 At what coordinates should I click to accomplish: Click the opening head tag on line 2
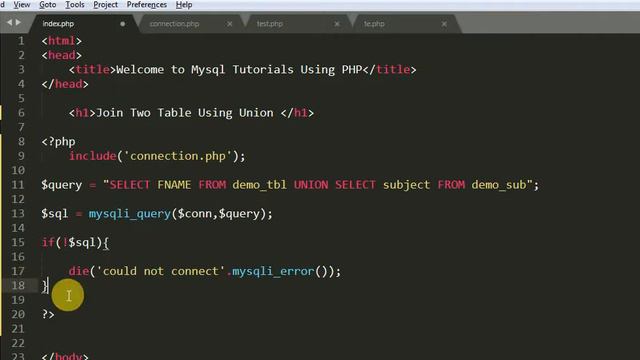(x=62, y=55)
